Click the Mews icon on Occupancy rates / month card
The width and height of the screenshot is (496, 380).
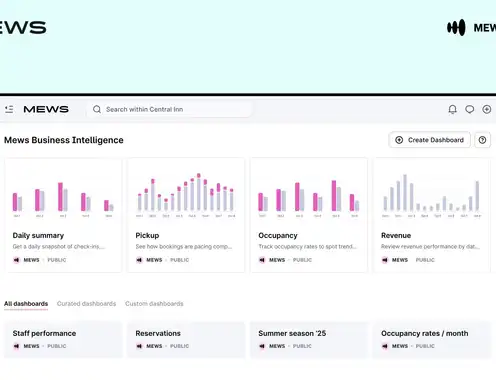(385, 346)
